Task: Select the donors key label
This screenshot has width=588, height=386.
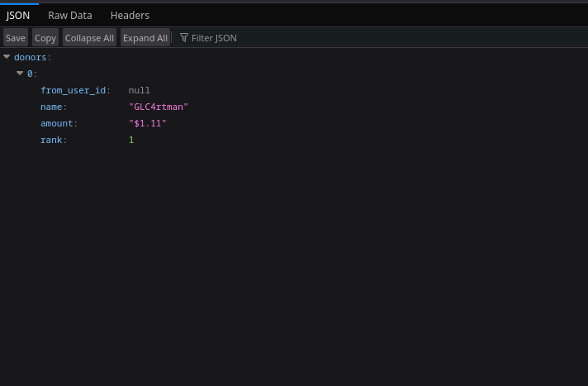Action: (x=30, y=57)
